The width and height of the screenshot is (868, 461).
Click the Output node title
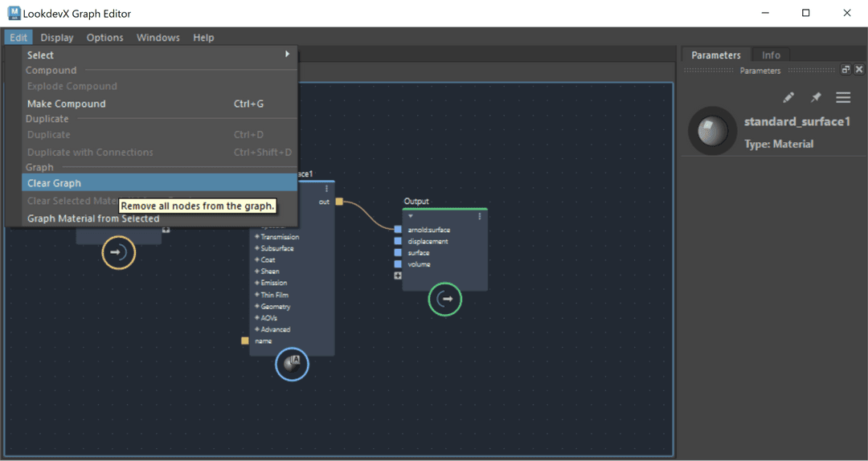pos(416,202)
